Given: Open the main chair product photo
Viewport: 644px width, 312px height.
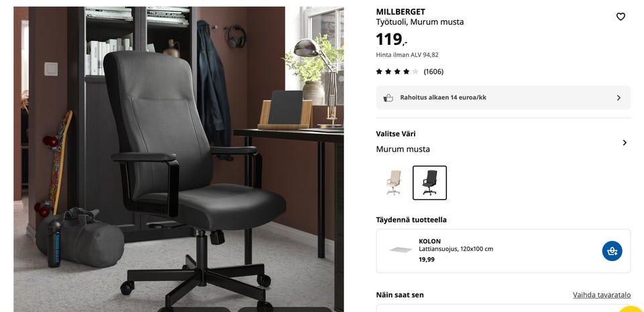Looking at the screenshot, I should pos(178,159).
